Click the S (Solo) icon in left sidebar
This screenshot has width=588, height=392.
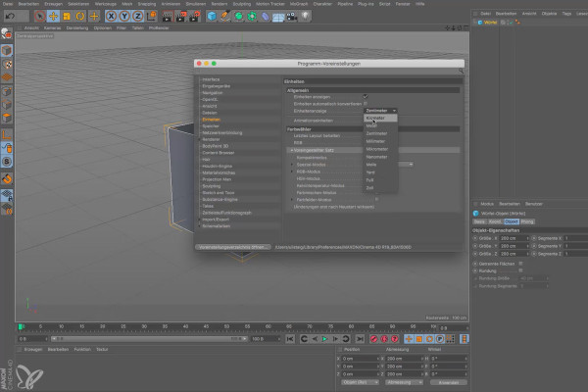(x=7, y=162)
